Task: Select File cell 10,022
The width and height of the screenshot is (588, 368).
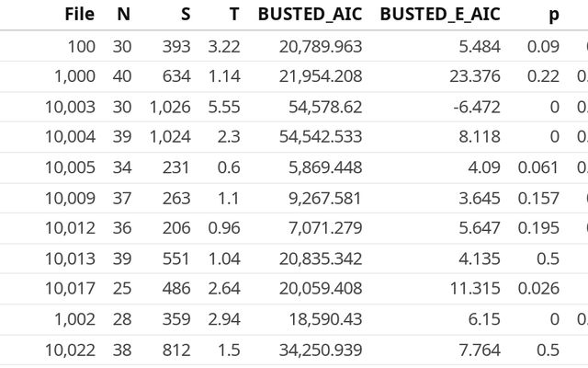Action: (x=70, y=350)
